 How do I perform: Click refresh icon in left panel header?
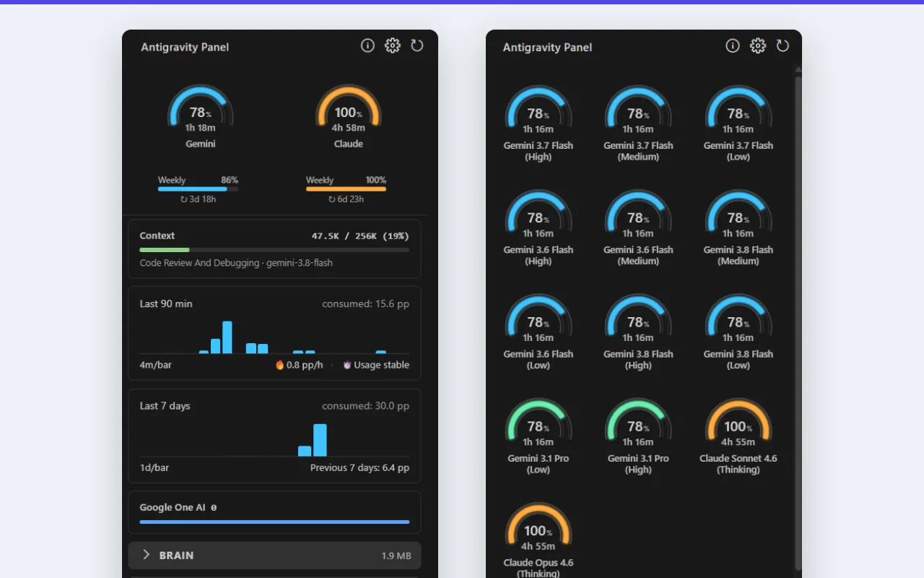tap(417, 46)
